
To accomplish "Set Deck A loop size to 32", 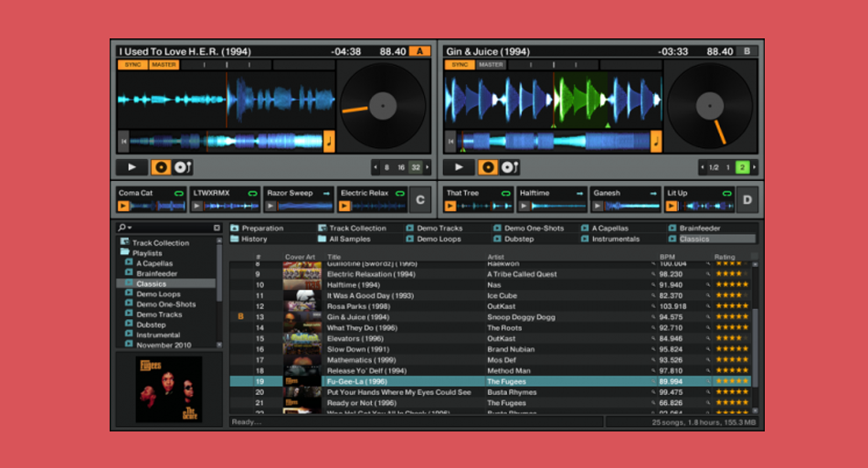I will [415, 167].
